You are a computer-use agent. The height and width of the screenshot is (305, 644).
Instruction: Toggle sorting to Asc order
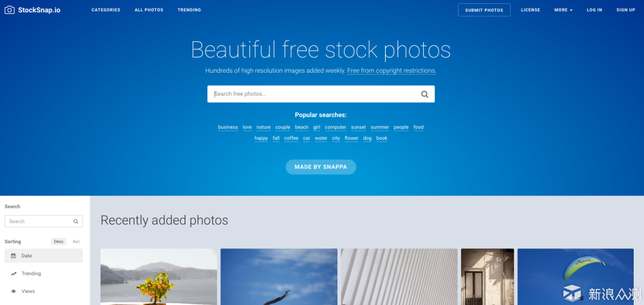click(76, 241)
